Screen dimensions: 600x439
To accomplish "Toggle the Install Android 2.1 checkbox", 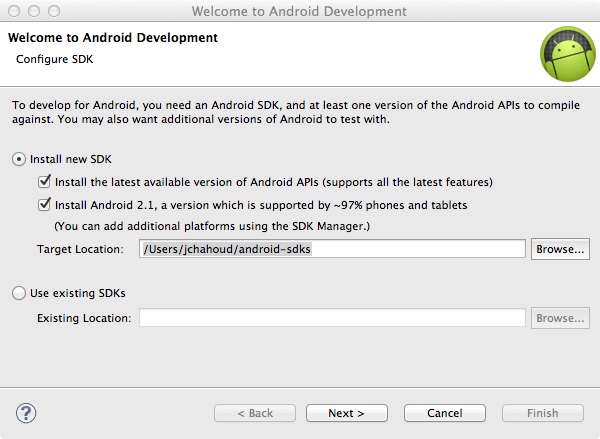I will tap(43, 205).
